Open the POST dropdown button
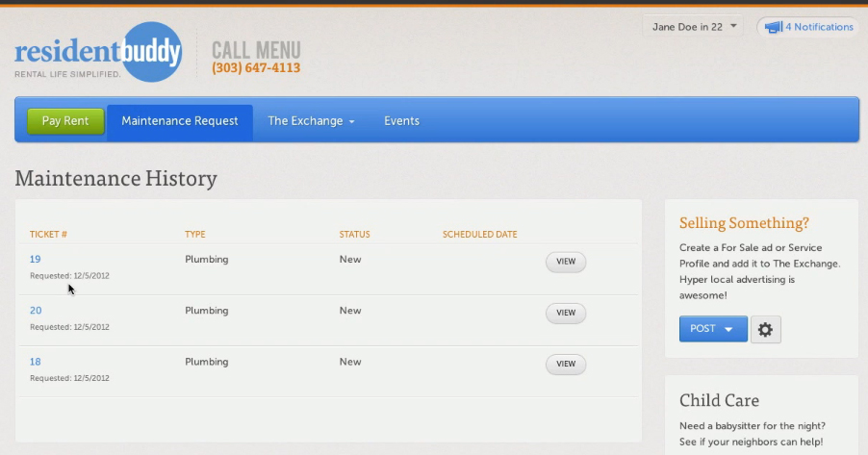The width and height of the screenshot is (868, 455). coord(712,329)
